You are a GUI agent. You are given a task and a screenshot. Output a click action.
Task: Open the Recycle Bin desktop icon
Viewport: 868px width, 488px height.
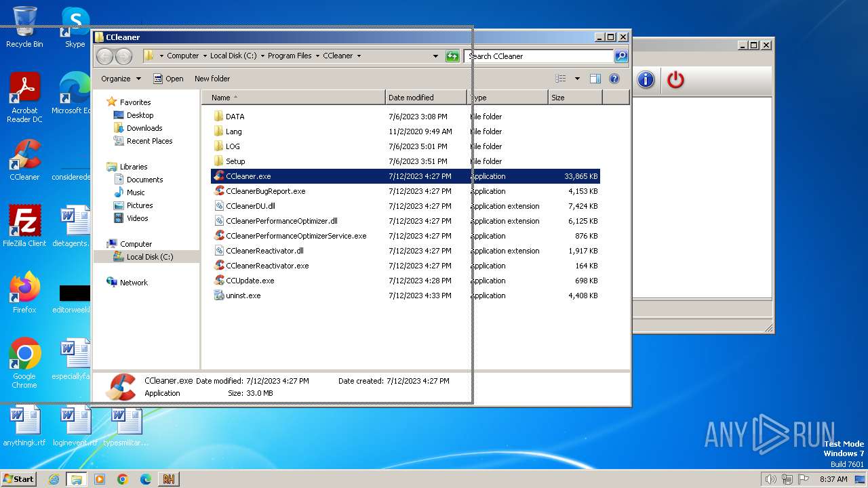point(24,27)
